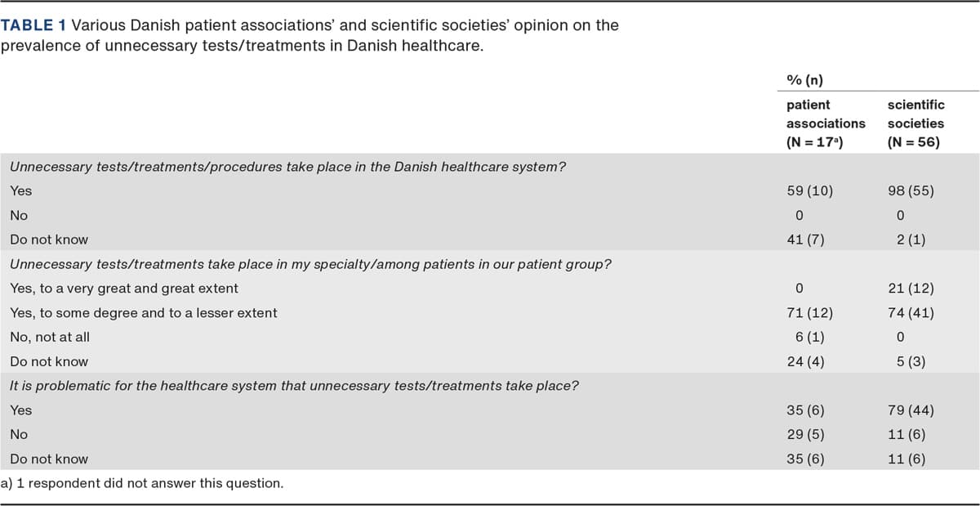Image resolution: width=980 pixels, height=506 pixels.
Task: Click the "% (n)" column group header
Action: 804,79
